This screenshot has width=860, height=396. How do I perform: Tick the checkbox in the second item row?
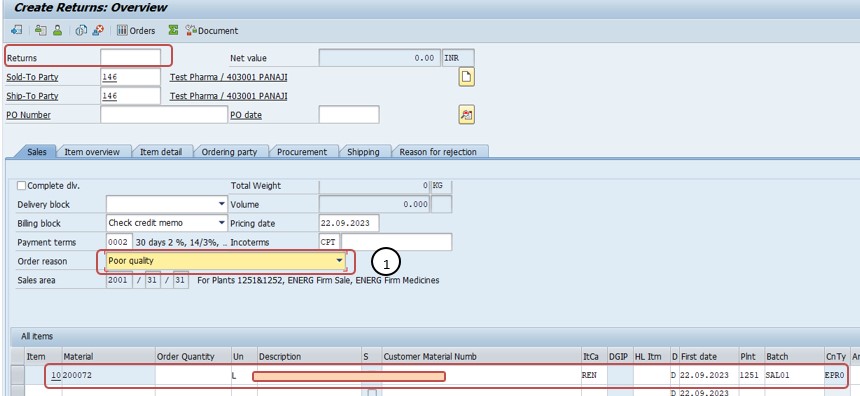(x=372, y=392)
